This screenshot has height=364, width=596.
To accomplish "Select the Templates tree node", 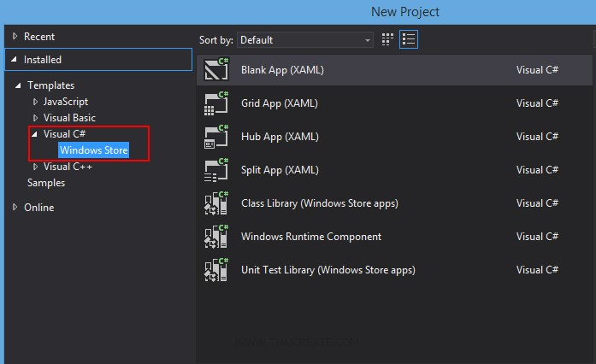I will click(x=50, y=85).
